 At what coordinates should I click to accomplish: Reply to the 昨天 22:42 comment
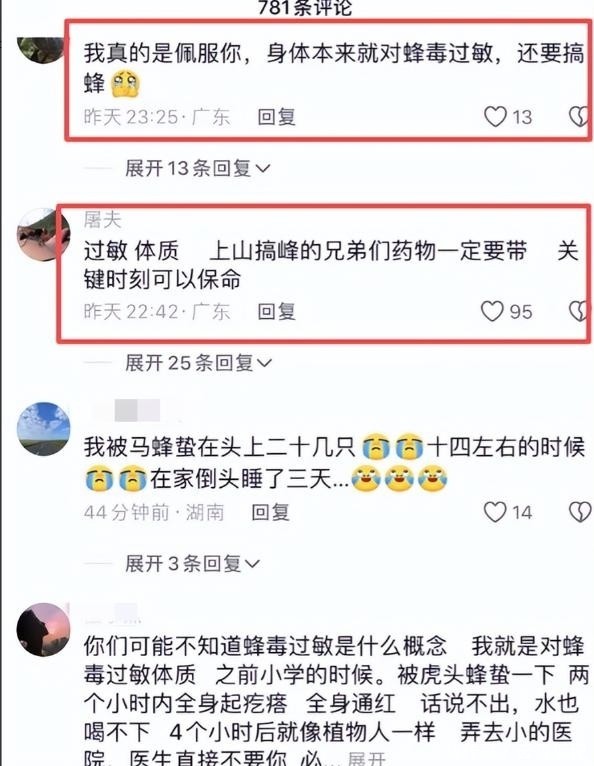276,311
